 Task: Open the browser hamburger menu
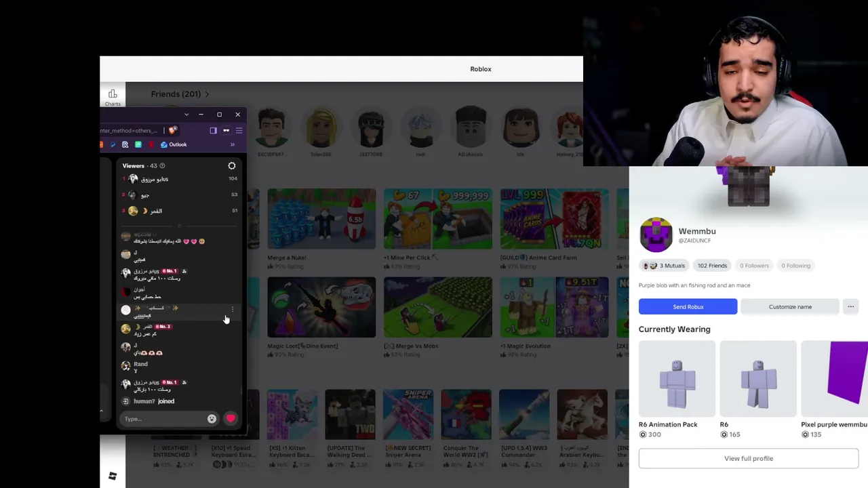(239, 130)
